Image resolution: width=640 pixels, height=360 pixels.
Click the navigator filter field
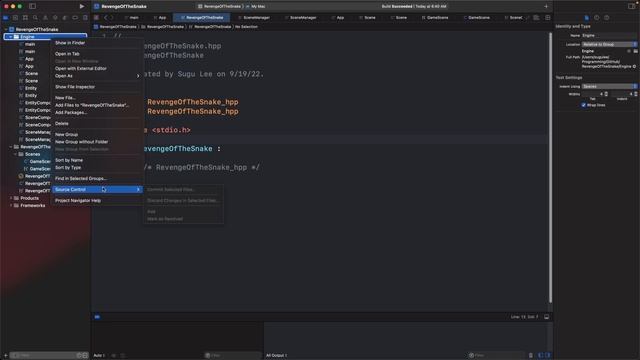(x=49, y=356)
